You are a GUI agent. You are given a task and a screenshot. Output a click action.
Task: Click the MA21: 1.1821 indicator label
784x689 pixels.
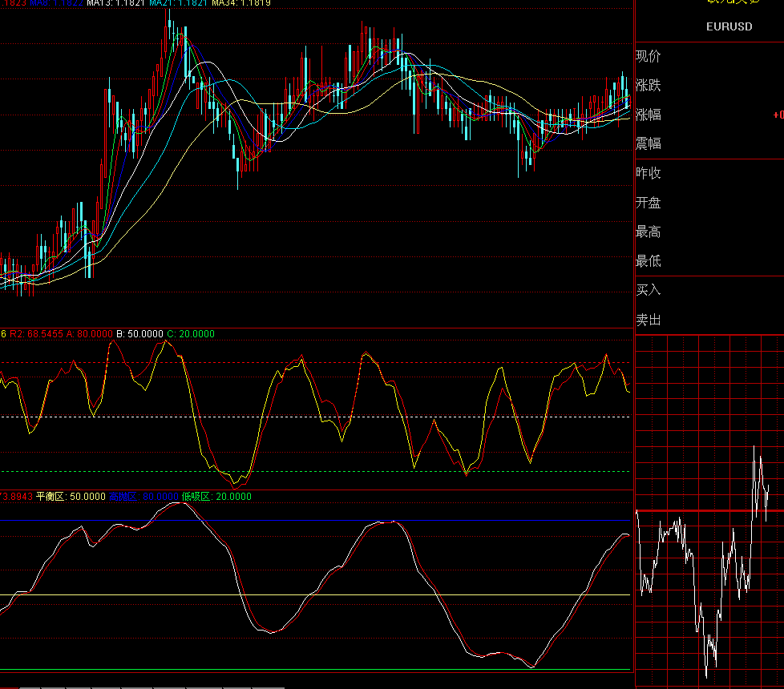pos(178,3)
